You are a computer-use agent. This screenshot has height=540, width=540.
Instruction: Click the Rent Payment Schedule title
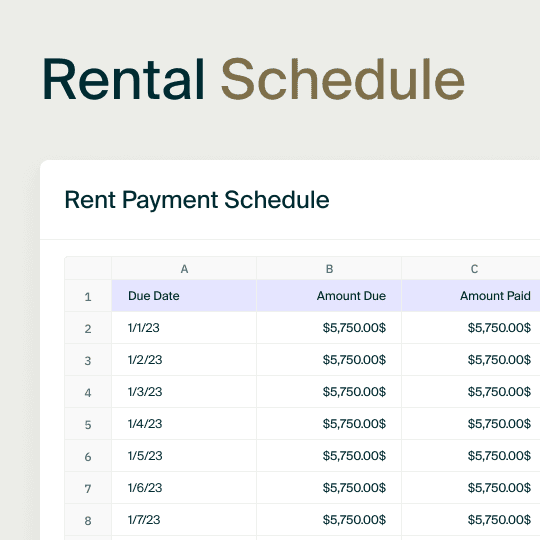(197, 200)
